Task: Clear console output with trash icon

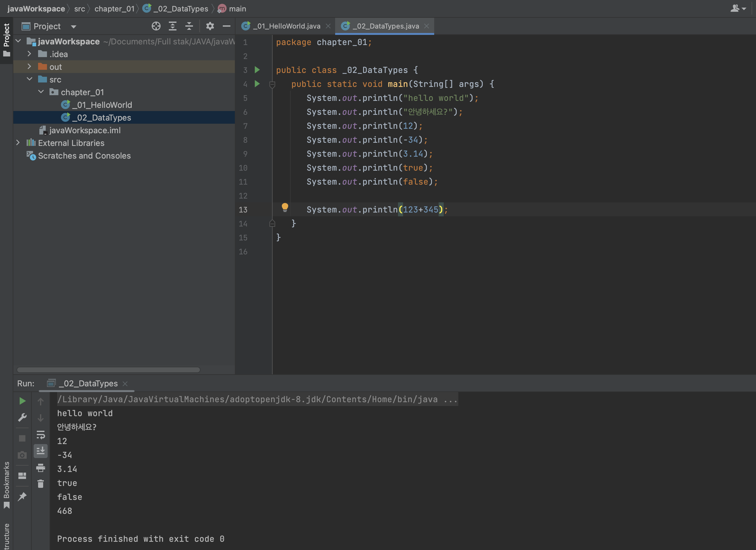Action: click(x=41, y=484)
